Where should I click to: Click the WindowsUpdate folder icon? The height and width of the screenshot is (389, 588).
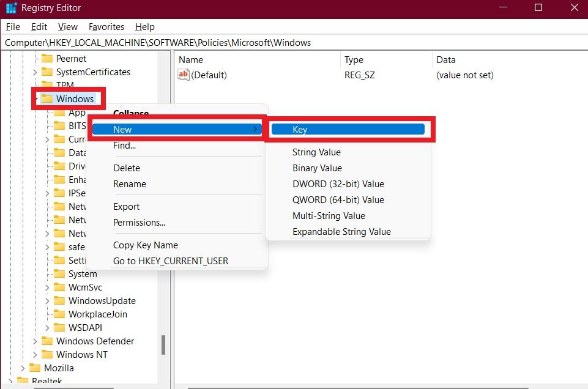(59, 301)
